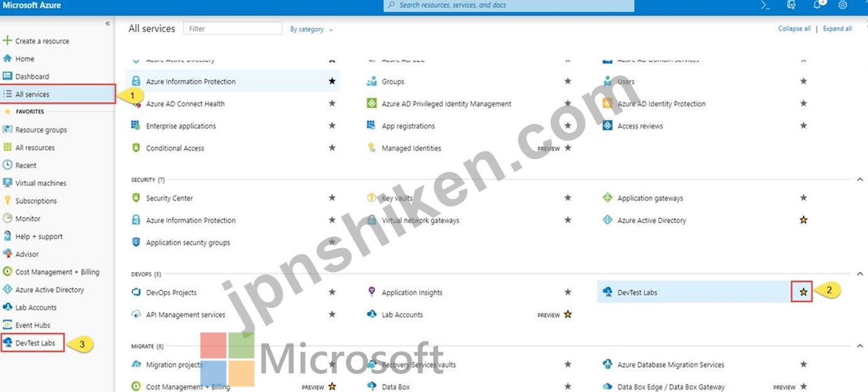This screenshot has width=868, height=392.
Task: Open DevOps Projects service
Action: (x=171, y=292)
